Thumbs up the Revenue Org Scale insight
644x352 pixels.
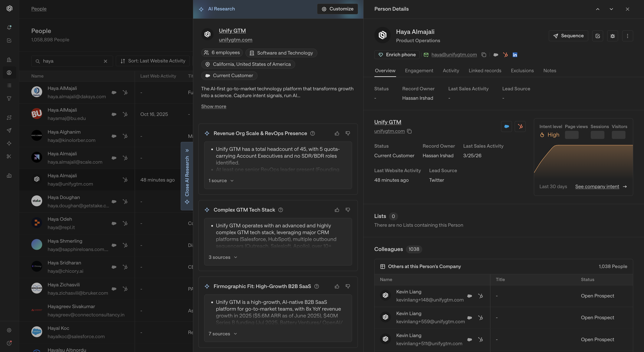click(x=337, y=133)
